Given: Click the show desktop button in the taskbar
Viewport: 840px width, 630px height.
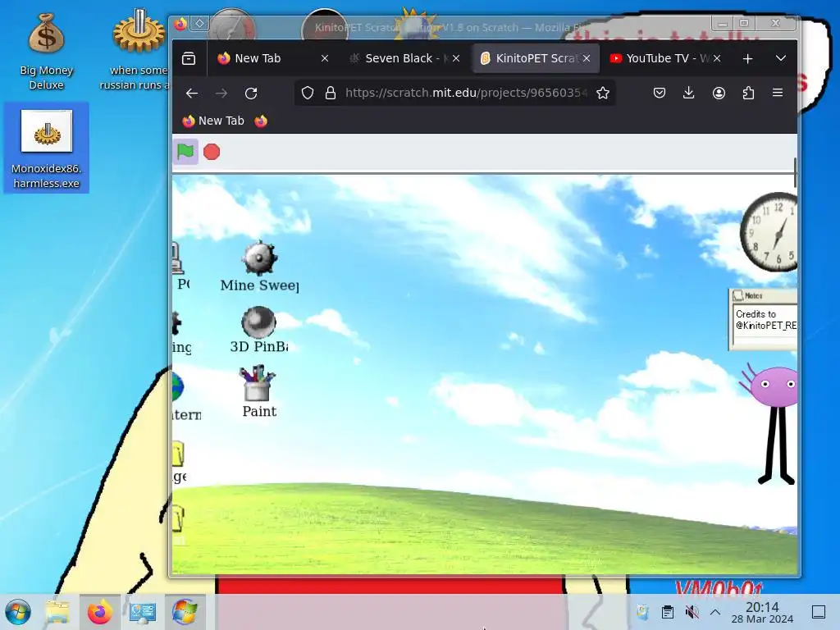Looking at the screenshot, I should click(819, 612).
